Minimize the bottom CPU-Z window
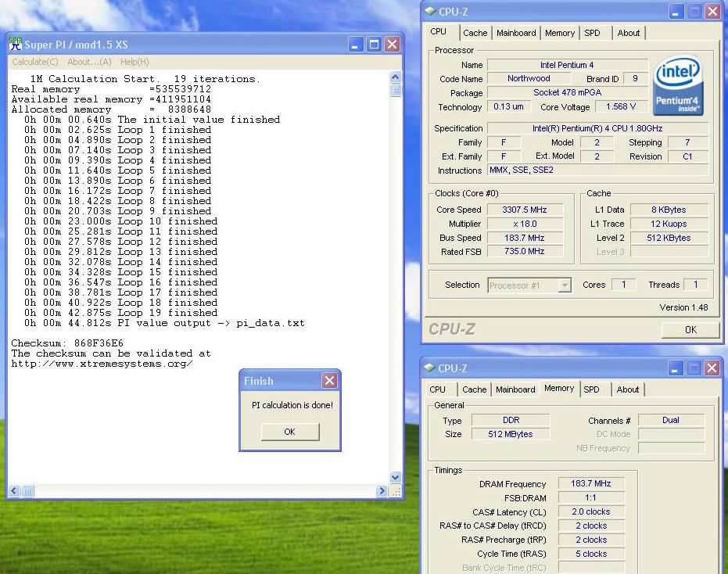Viewport: 728px width, 574px height. (675, 368)
